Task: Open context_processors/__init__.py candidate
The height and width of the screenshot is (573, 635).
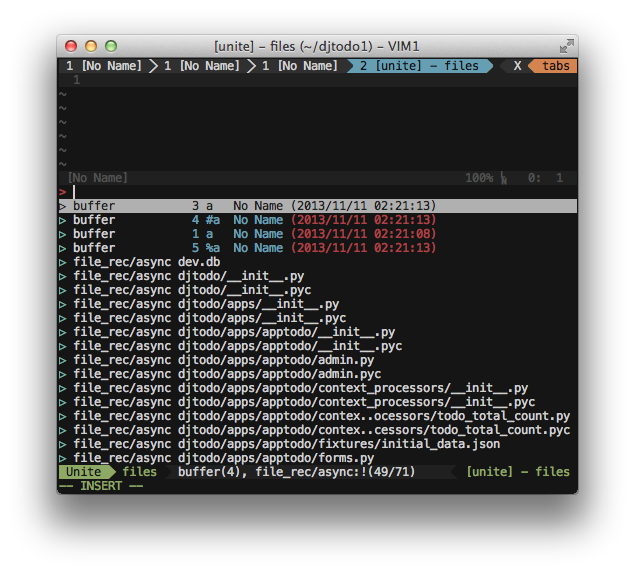Action: [x=318, y=388]
